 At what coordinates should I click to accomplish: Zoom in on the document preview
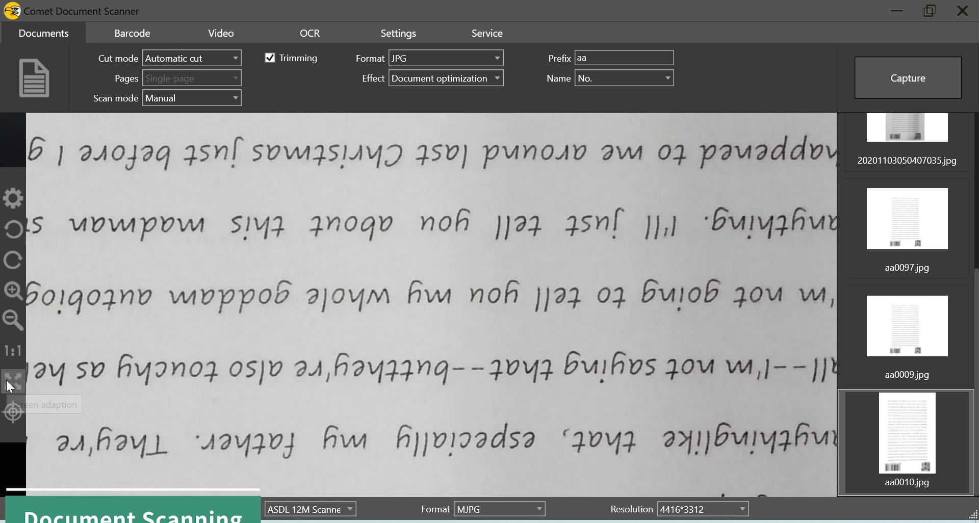[x=13, y=291]
